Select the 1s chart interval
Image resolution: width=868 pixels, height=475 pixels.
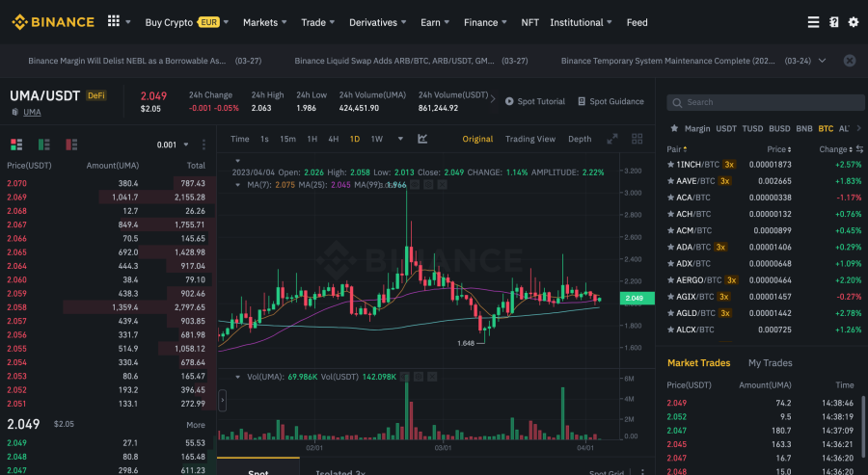(264, 139)
